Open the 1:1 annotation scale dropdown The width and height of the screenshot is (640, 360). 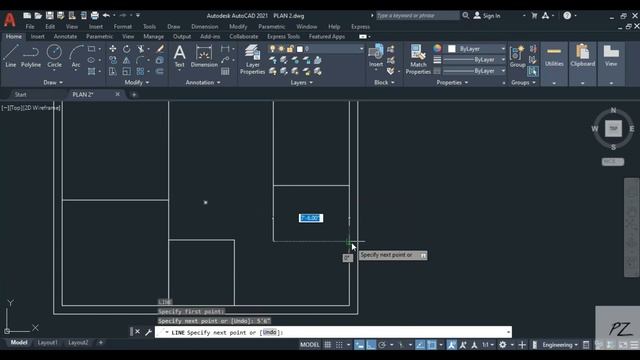coord(487,345)
